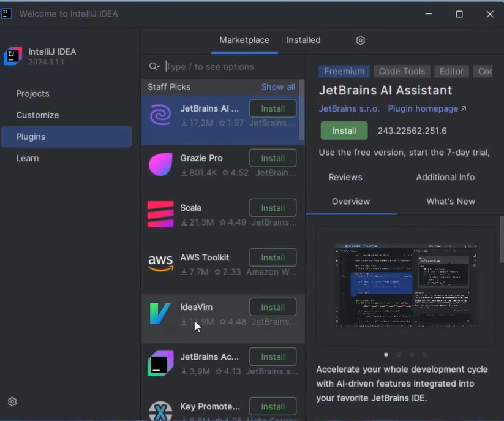This screenshot has width=504, height=421.
Task: Click the IntelliJ icon in the title bar
Action: [6, 13]
